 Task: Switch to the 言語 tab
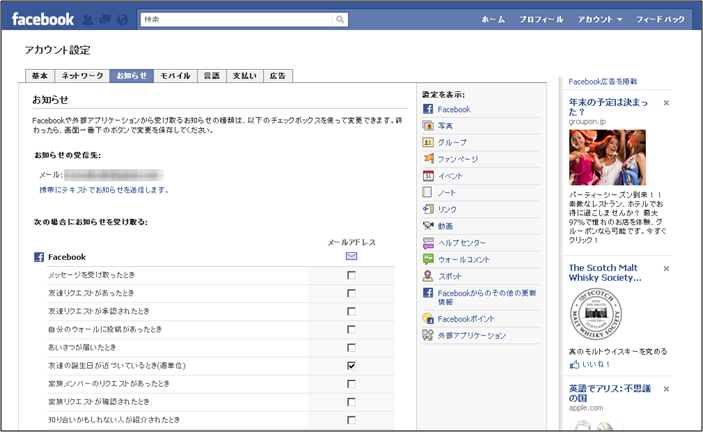pyautogui.click(x=212, y=76)
